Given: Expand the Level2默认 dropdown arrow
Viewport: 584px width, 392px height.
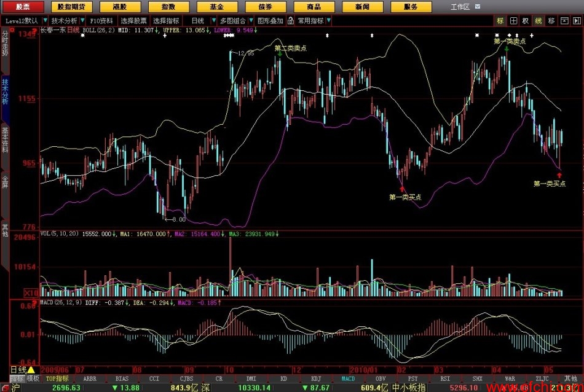Looking at the screenshot, I should (x=45, y=20).
